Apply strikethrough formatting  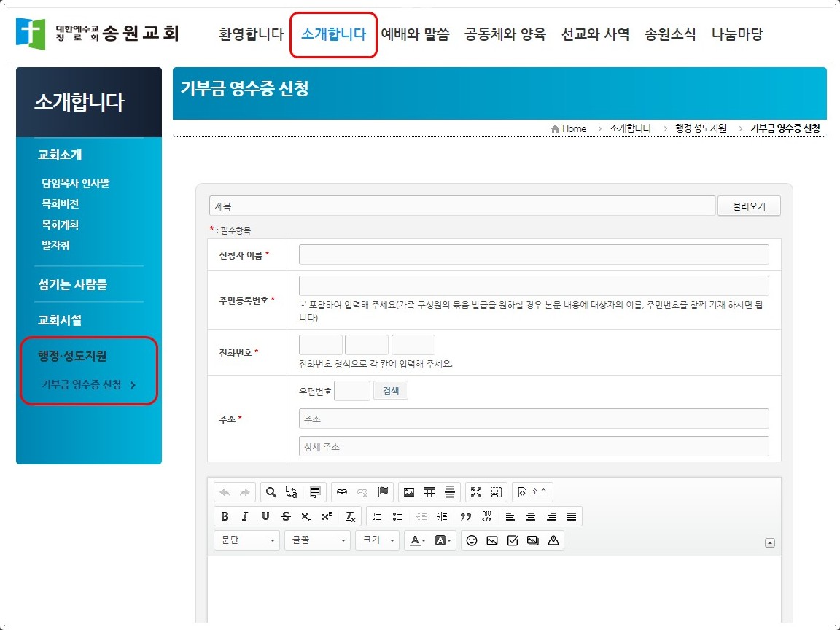[x=286, y=516]
